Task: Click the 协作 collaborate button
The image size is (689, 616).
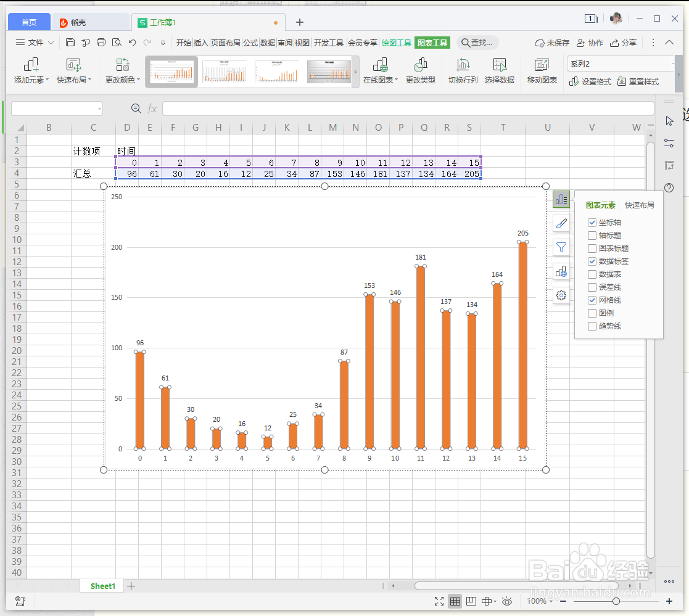Action: coord(590,43)
